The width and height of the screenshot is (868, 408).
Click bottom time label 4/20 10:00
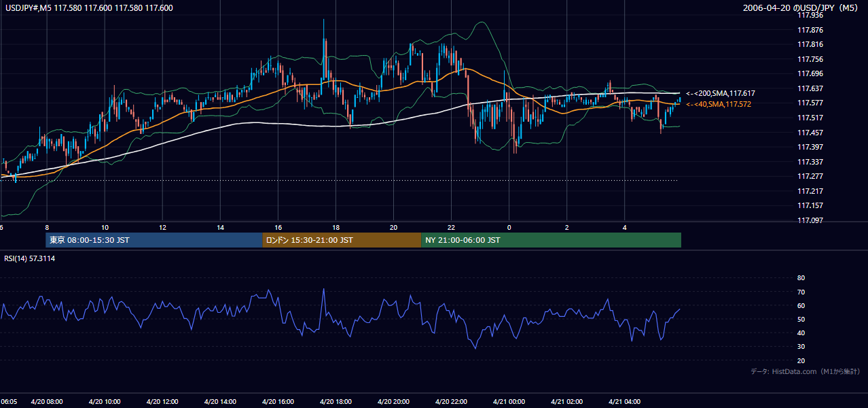point(105,402)
